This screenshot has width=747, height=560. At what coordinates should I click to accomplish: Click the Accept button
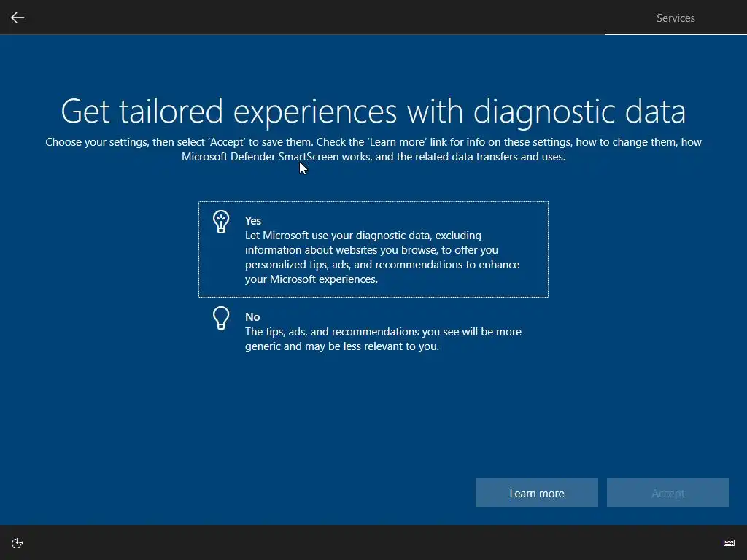coord(668,493)
